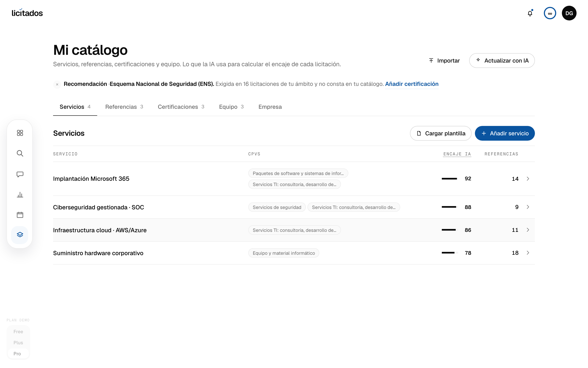Image resolution: width=588 pixels, height=368 pixels.
Task: Click the encaje bar for score 86
Action: pyautogui.click(x=450, y=230)
